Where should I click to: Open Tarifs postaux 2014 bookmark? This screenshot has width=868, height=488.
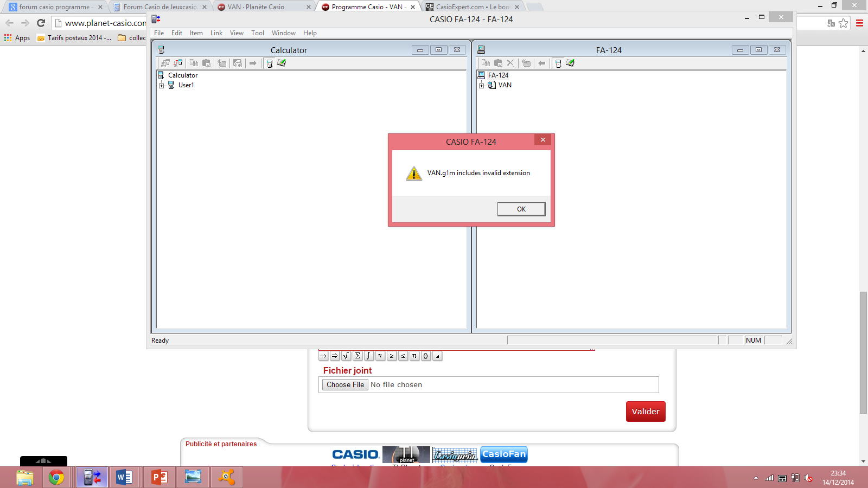pos(74,38)
